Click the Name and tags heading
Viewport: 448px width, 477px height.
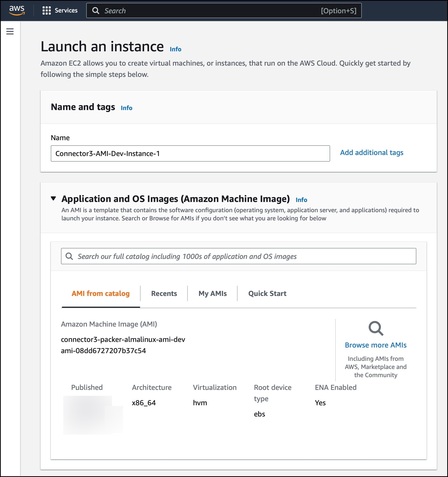pos(83,107)
